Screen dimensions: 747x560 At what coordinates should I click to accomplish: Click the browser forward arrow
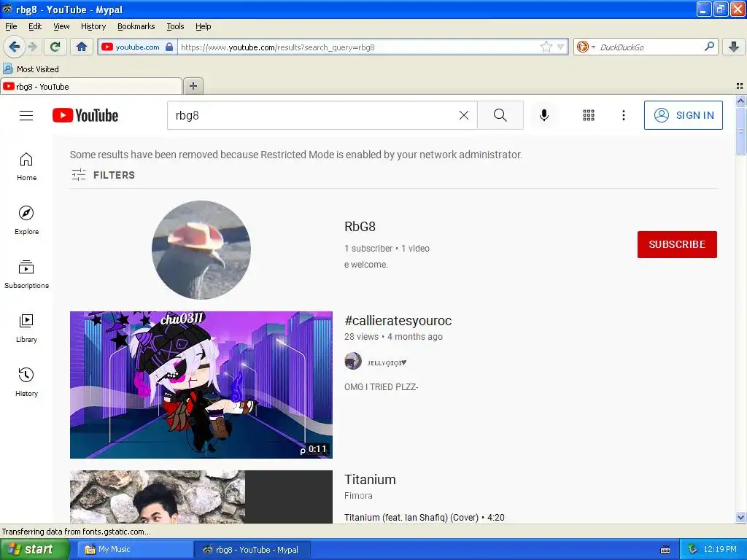pos(32,47)
